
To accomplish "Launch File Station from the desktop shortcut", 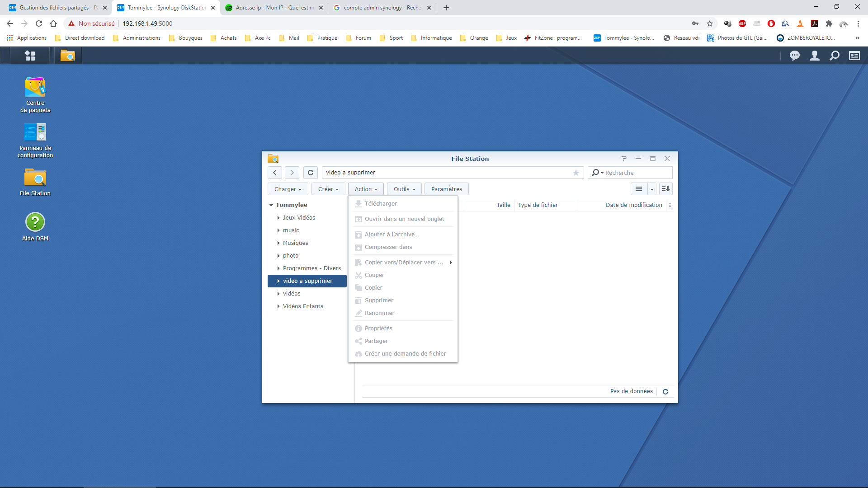I will (35, 182).
